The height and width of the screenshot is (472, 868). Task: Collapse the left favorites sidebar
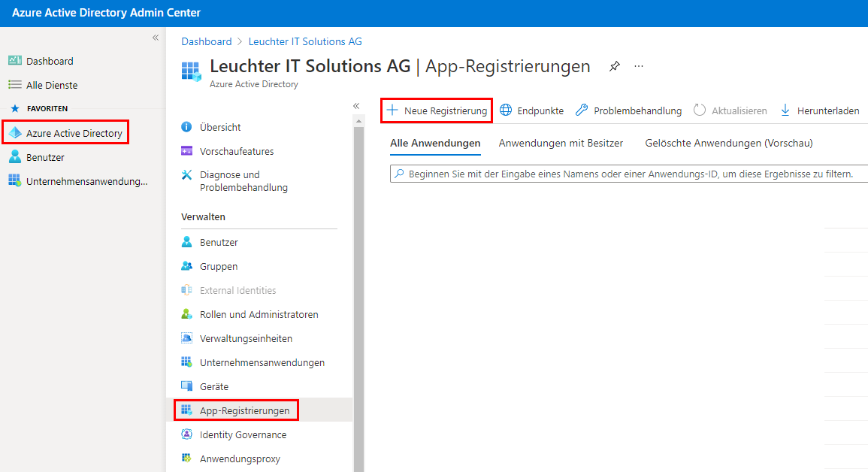pos(156,38)
